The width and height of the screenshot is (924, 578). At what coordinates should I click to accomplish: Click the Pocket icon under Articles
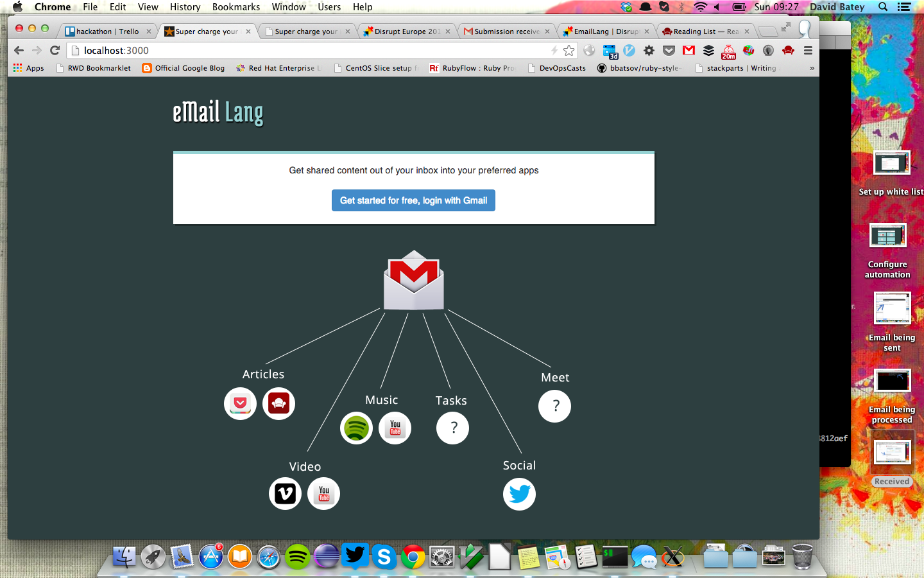(240, 403)
